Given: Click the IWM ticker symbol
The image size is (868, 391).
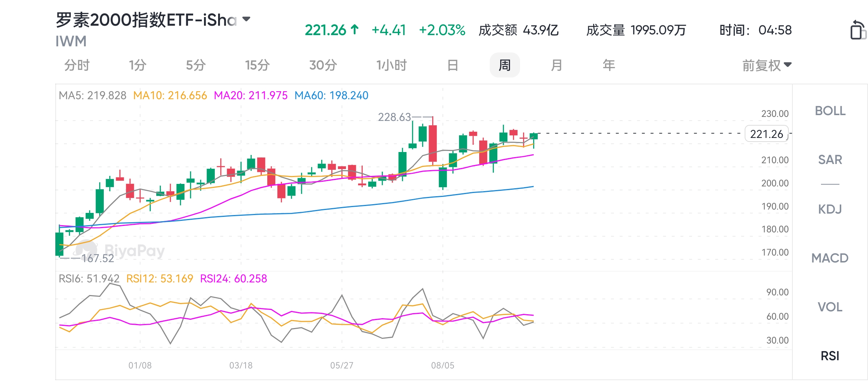Looking at the screenshot, I should click(x=71, y=41).
